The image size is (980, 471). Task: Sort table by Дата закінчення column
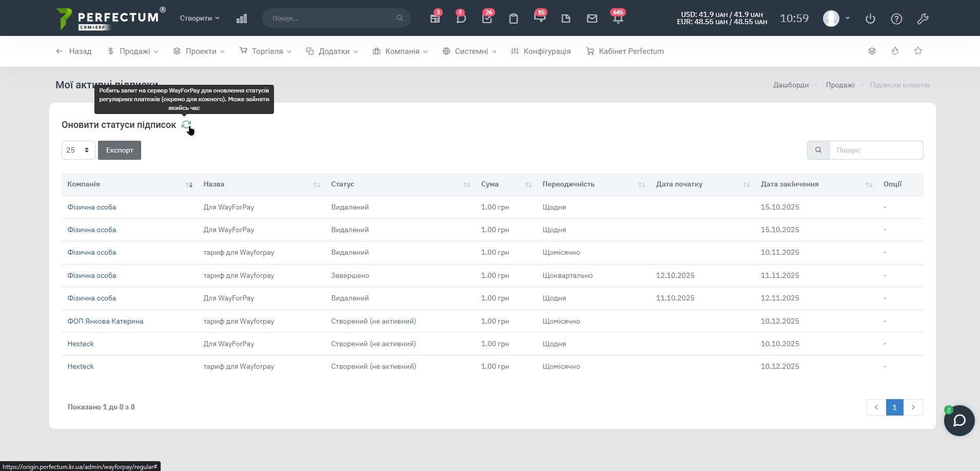point(869,184)
